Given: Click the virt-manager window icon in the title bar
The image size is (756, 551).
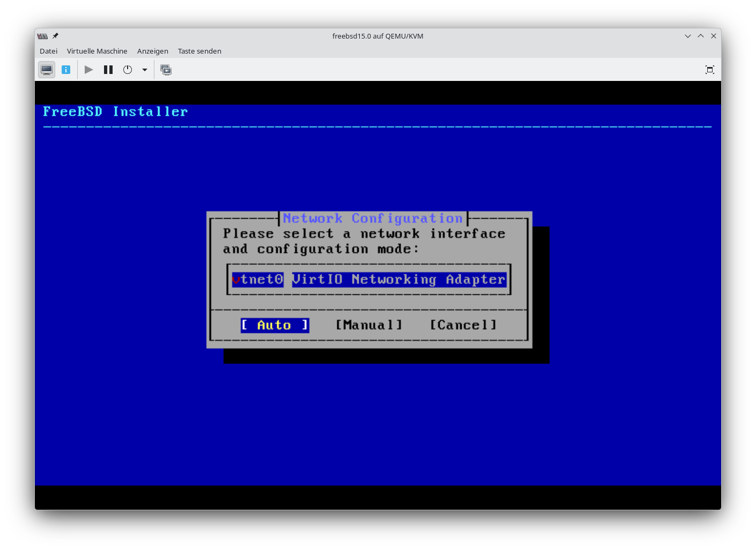Looking at the screenshot, I should (x=42, y=36).
